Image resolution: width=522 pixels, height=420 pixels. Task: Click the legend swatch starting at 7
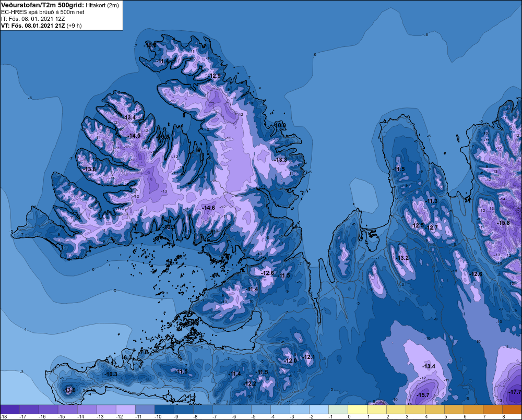pos(492,410)
